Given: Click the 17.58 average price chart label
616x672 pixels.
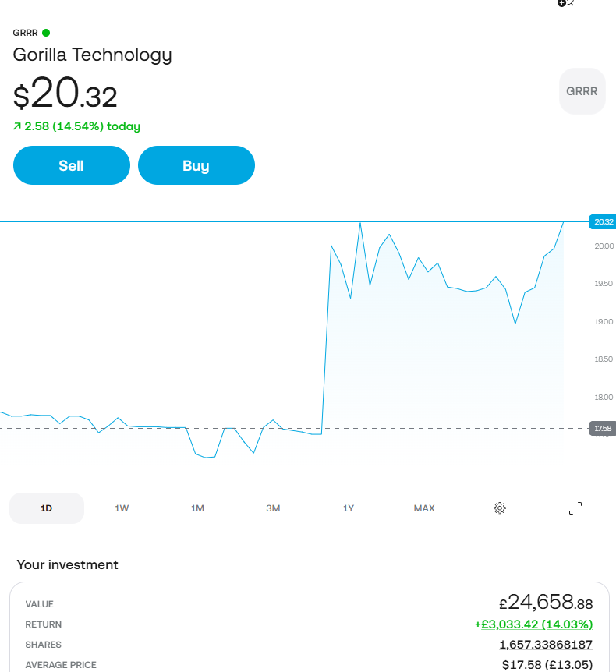Looking at the screenshot, I should pos(602,428).
